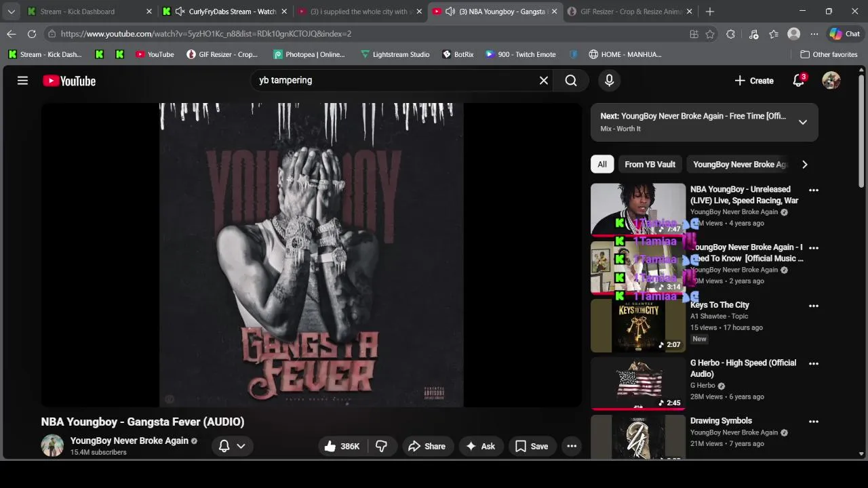Mute the NBA Youngboy tab audio

(x=450, y=12)
